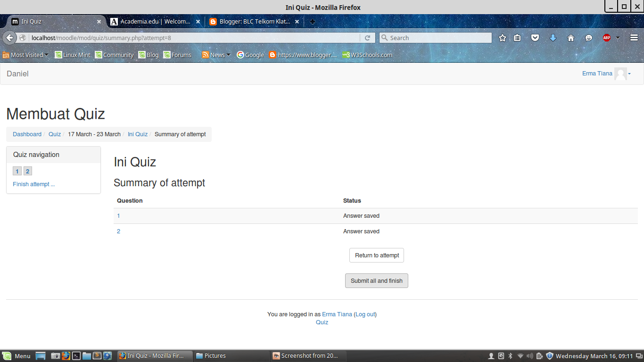Image resolution: width=644 pixels, height=362 pixels.
Task: Open the file manager folder launcher
Action: [86, 356]
